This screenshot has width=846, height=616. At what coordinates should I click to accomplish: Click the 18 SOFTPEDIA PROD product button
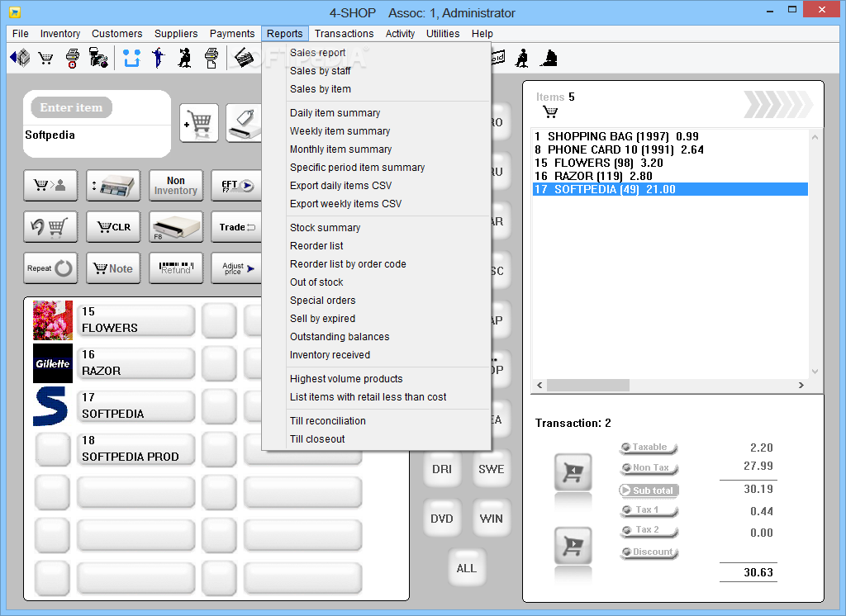click(136, 448)
